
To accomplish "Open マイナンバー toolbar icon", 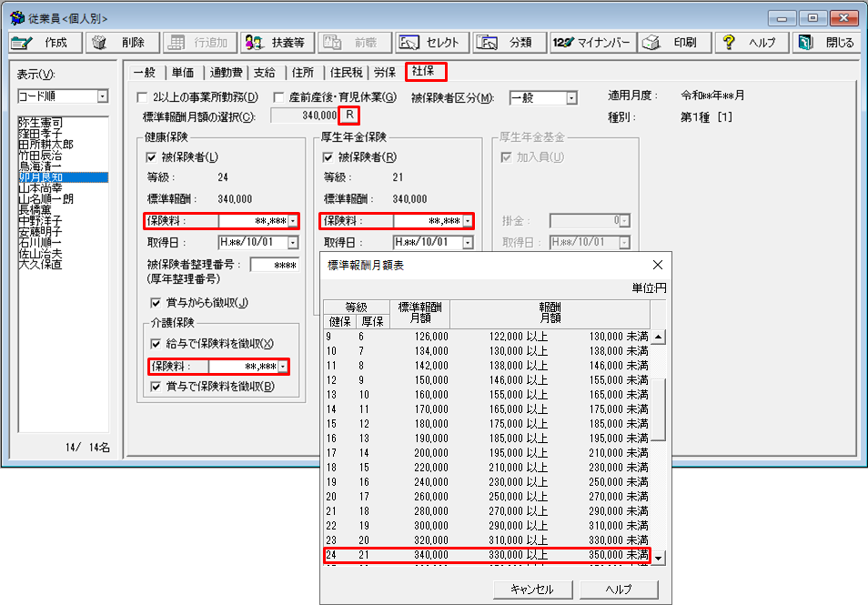I will click(563, 43).
